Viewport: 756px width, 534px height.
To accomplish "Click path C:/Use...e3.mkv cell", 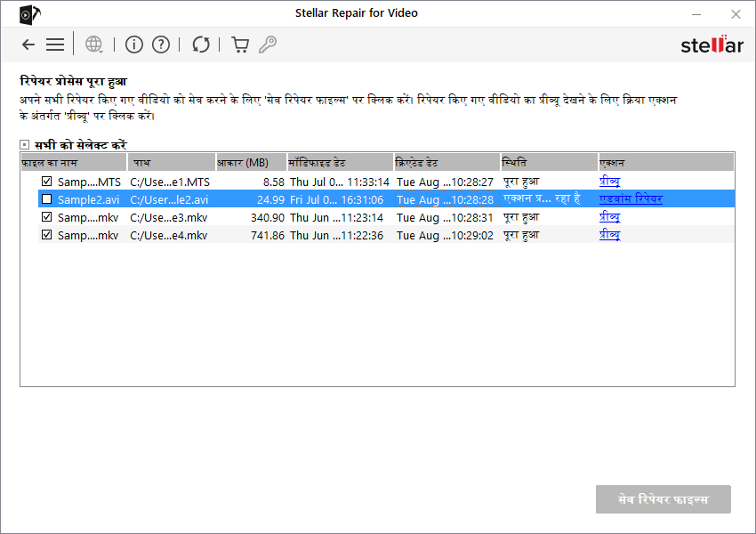I will [x=169, y=217].
